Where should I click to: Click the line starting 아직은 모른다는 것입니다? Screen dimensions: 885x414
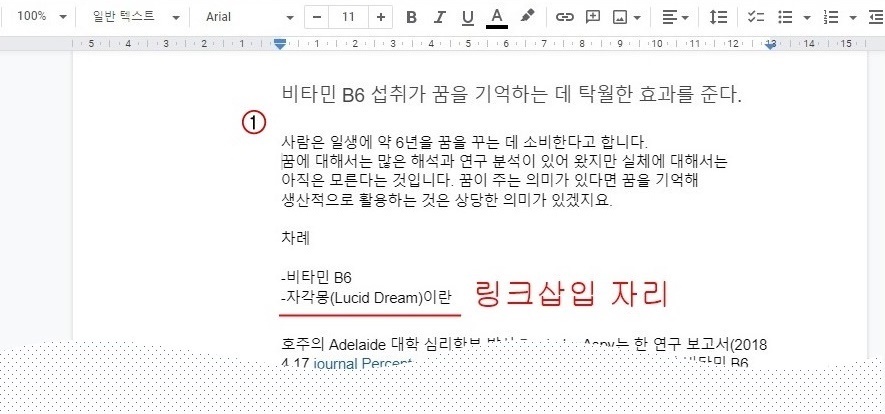tap(490, 181)
